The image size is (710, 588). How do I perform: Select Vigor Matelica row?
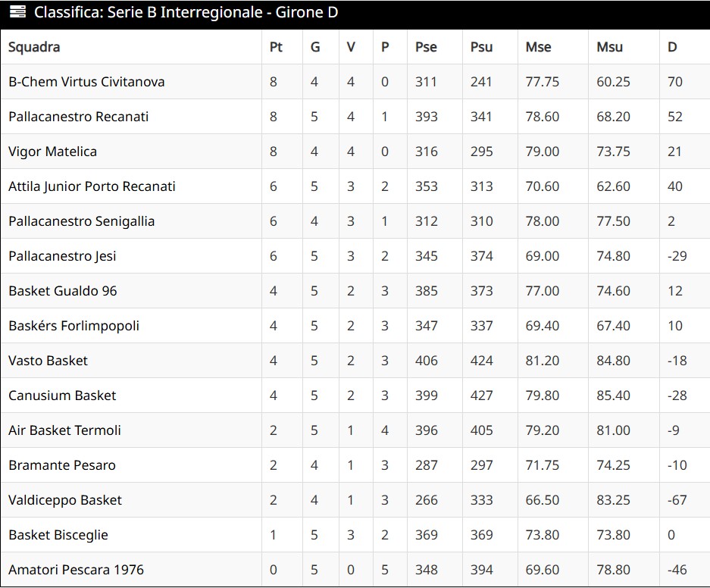click(x=53, y=152)
